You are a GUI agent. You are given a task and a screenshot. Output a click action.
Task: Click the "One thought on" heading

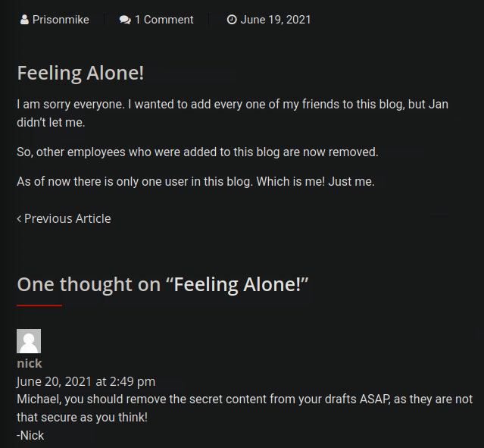point(89,284)
